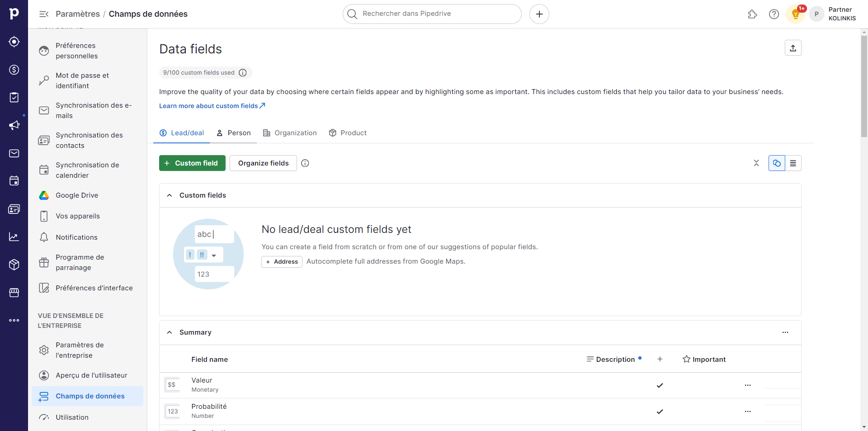The height and width of the screenshot is (431, 868).
Task: Click the page vertical scrollbar
Action: [x=864, y=86]
